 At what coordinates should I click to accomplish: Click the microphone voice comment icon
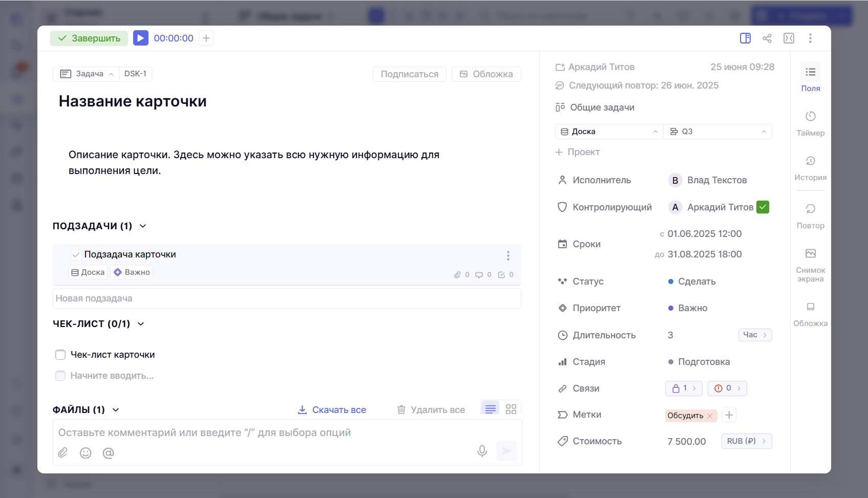point(481,451)
